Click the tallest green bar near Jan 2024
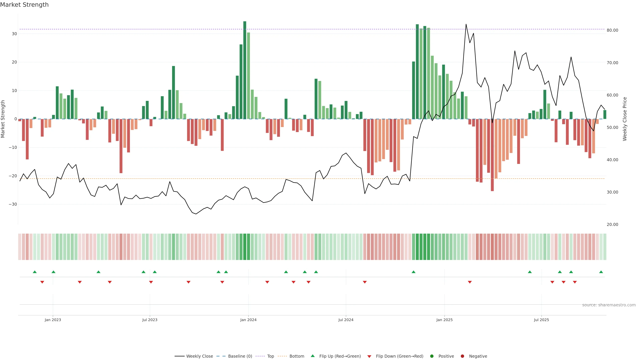 tap(245, 70)
